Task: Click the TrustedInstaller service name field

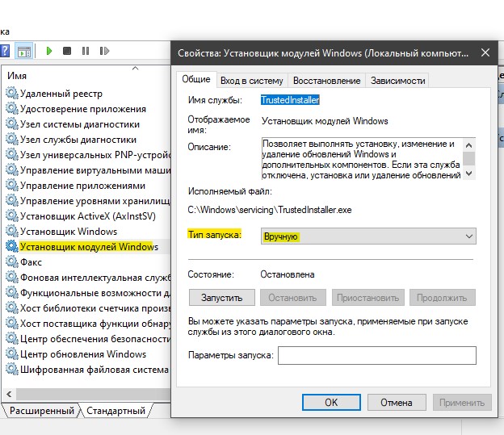Action: (290, 100)
